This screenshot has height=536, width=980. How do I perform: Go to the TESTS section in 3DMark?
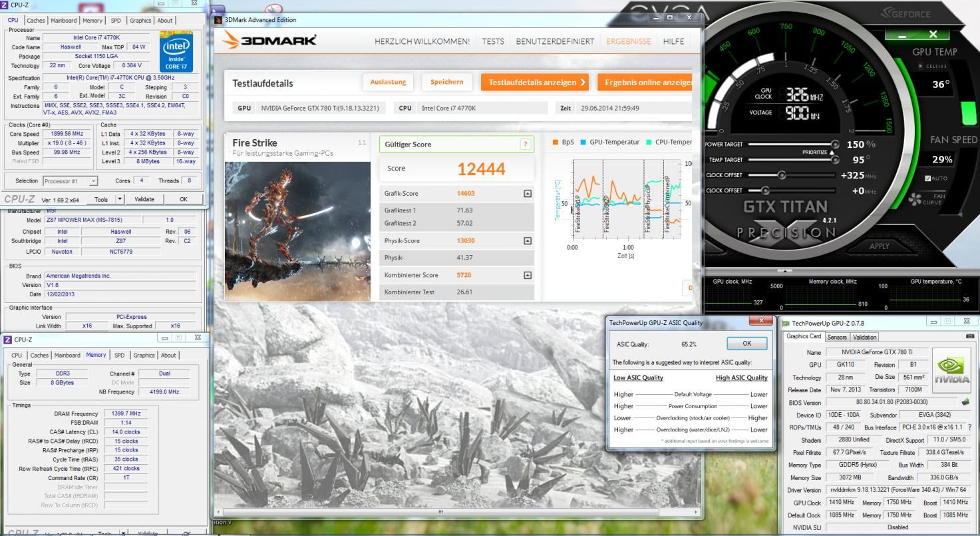[x=493, y=41]
